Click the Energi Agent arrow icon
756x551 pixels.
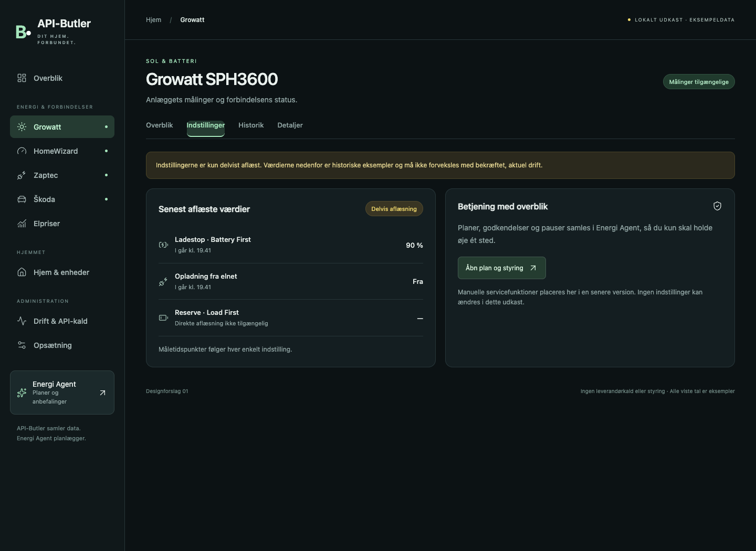(102, 393)
